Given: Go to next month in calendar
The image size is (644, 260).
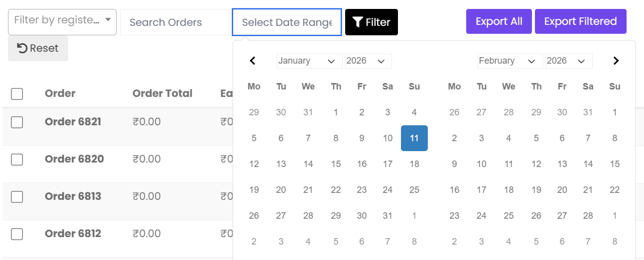Looking at the screenshot, I should [616, 61].
